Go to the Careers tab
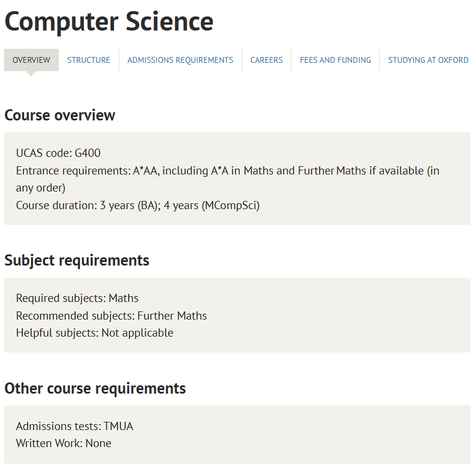 coord(266,60)
